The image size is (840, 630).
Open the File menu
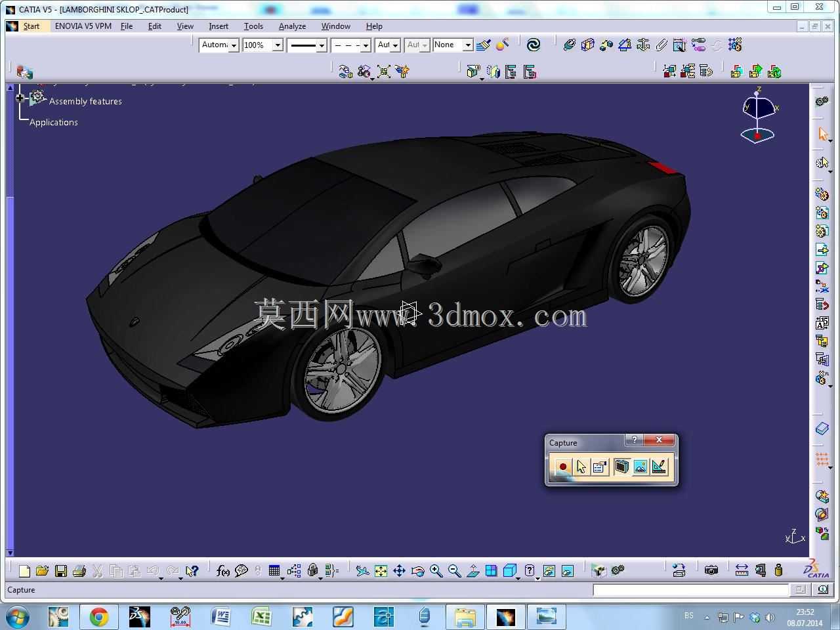(x=127, y=26)
